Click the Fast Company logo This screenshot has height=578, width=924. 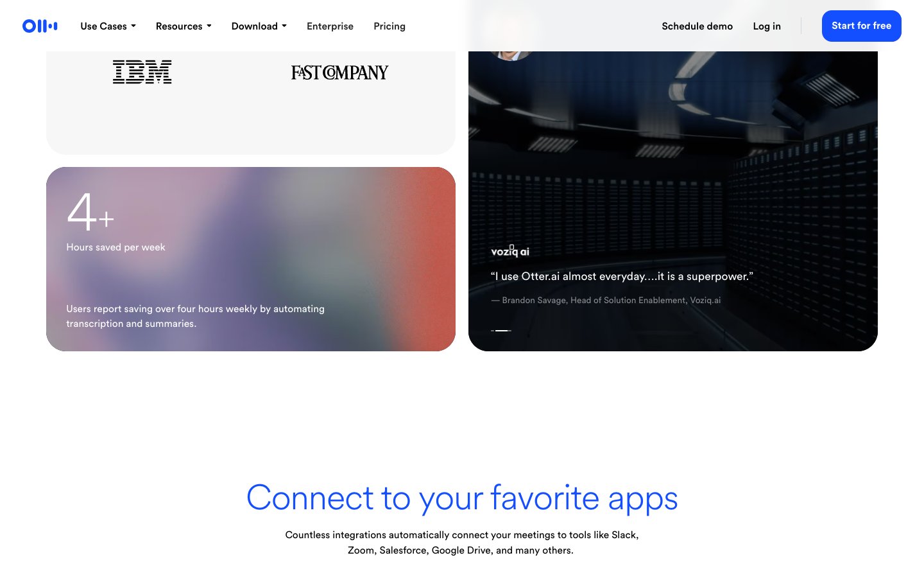[339, 73]
